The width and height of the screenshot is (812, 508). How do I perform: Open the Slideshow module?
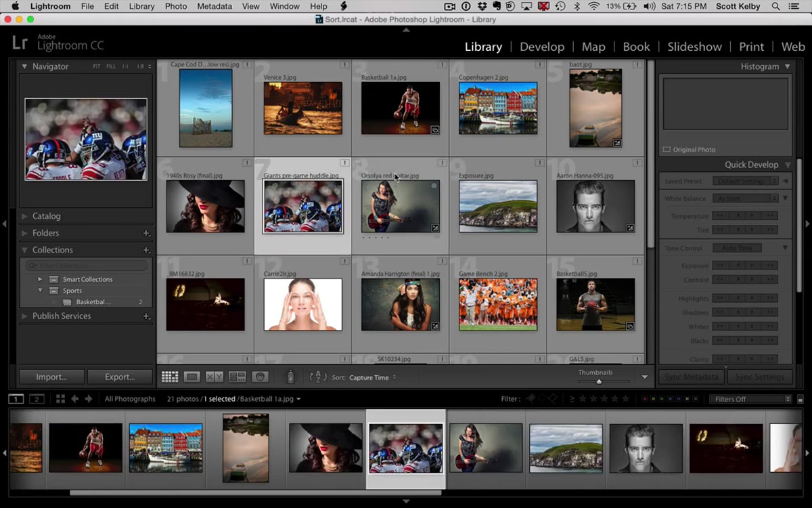pos(694,47)
